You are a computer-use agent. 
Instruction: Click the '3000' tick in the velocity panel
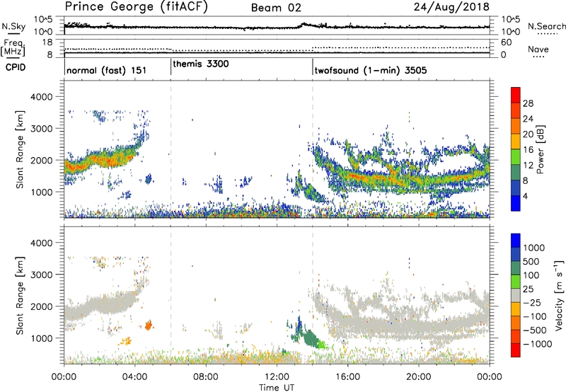pos(41,275)
